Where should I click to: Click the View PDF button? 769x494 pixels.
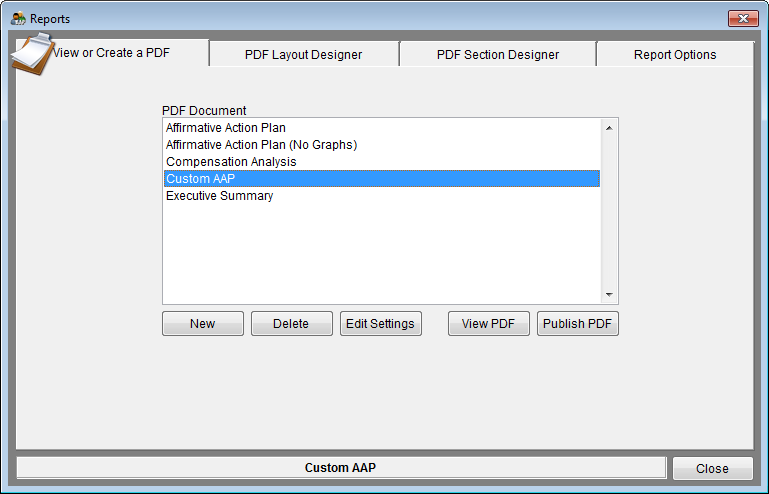coord(488,324)
